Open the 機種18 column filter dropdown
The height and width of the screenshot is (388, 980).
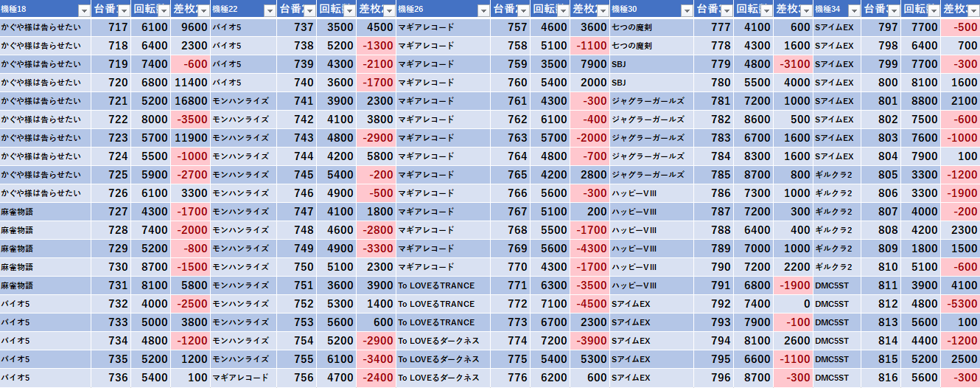[84, 10]
